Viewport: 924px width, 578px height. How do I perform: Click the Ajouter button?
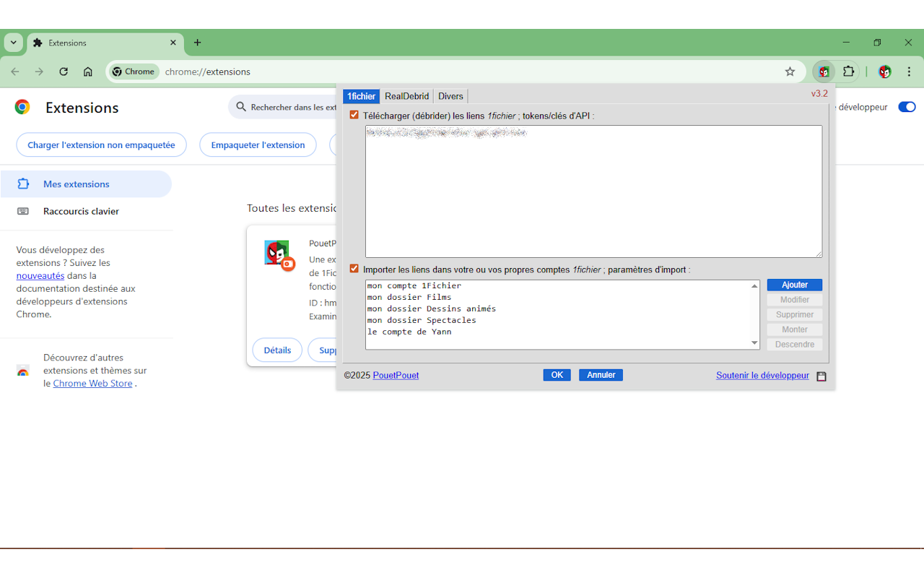(795, 285)
